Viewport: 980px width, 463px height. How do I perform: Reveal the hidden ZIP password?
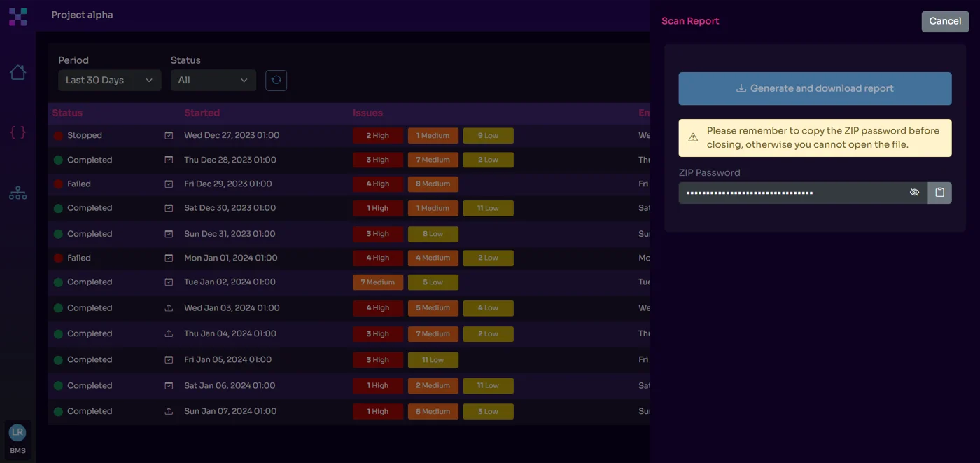914,192
